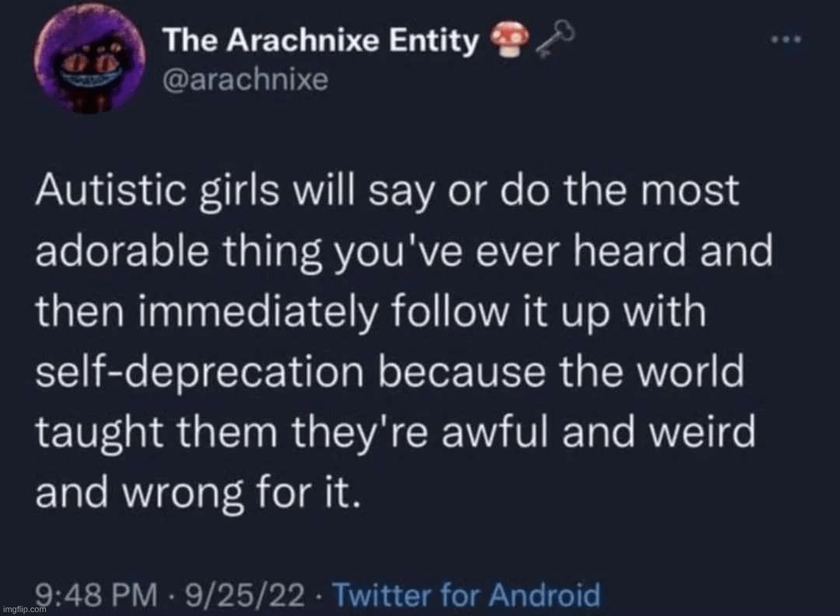Open The Arachnixe Entity display name
This screenshot has width=840, height=616.
click(x=321, y=40)
